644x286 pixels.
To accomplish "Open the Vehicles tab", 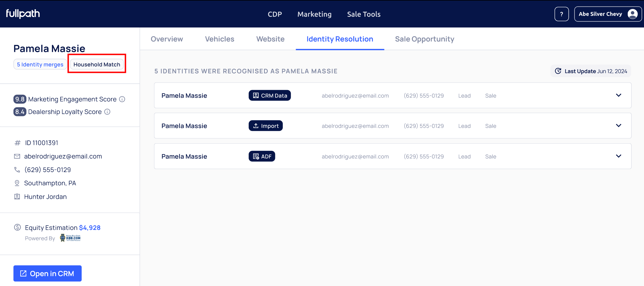I will point(219,39).
